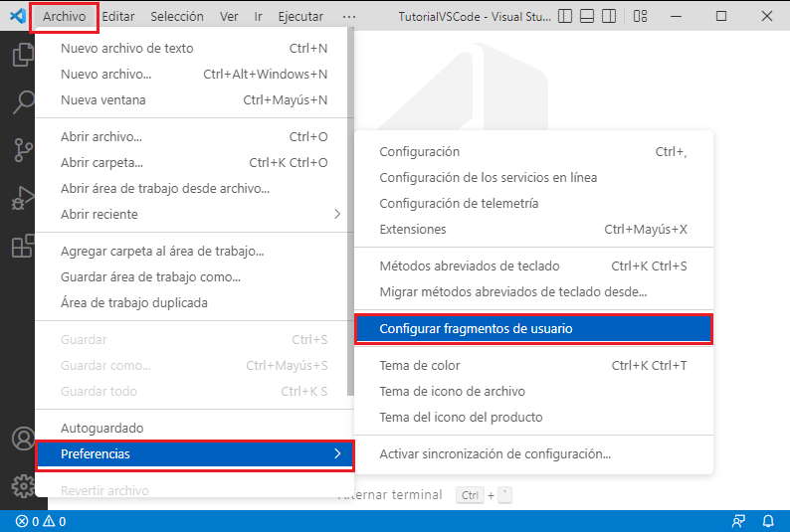This screenshot has width=790, height=532.
Task: Click the VS Code logo icon
Action: (18, 16)
